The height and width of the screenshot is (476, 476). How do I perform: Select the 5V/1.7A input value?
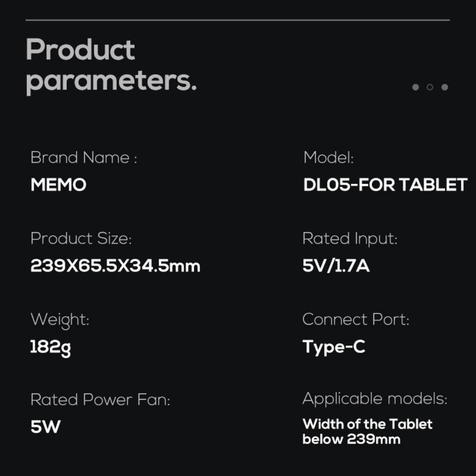(336, 266)
